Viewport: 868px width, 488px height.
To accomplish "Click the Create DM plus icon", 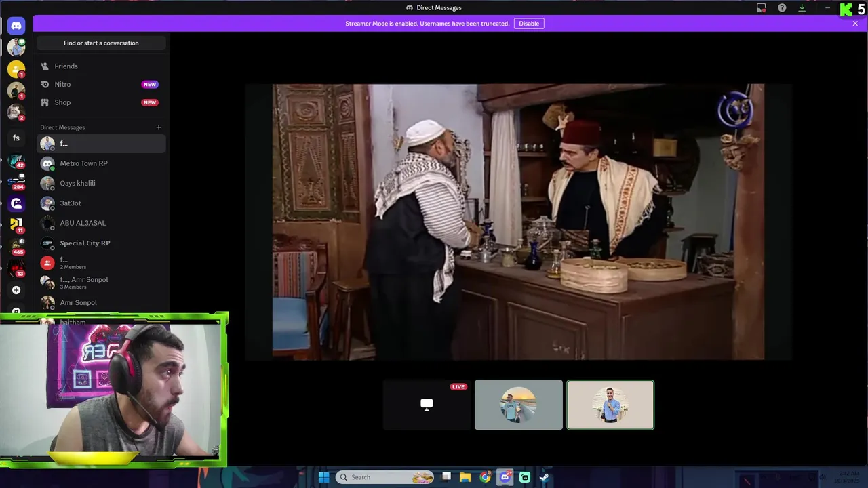I will (x=159, y=127).
